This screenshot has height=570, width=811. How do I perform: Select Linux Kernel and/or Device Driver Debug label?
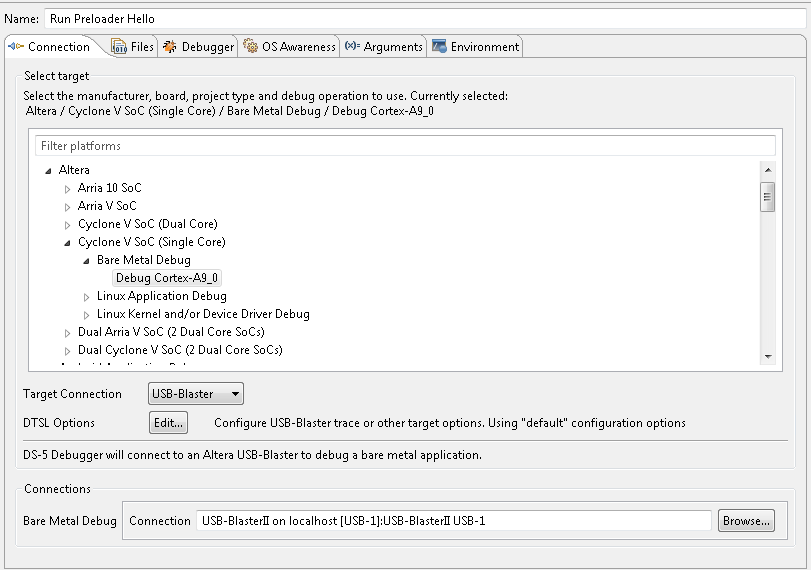click(x=203, y=314)
